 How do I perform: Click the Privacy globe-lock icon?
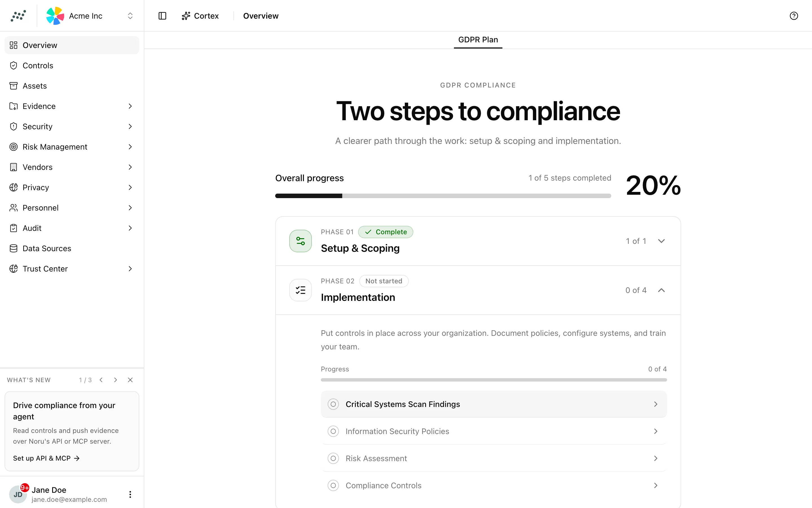[x=14, y=187]
